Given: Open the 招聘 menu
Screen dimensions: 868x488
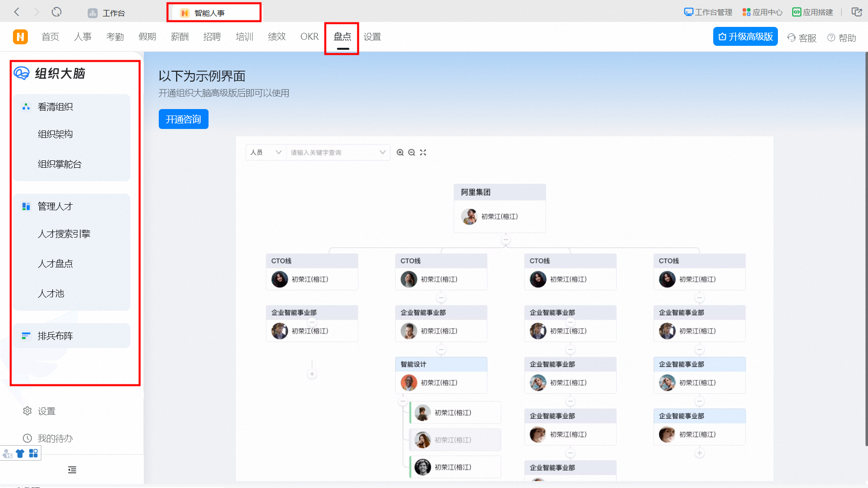Looking at the screenshot, I should coord(212,37).
